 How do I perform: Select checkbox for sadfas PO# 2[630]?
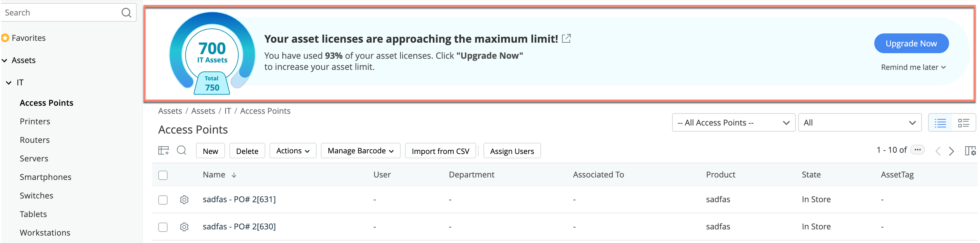click(x=163, y=227)
